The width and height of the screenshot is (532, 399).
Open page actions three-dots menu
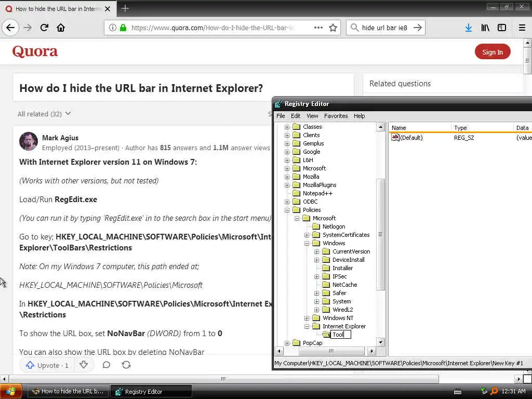tap(318, 28)
